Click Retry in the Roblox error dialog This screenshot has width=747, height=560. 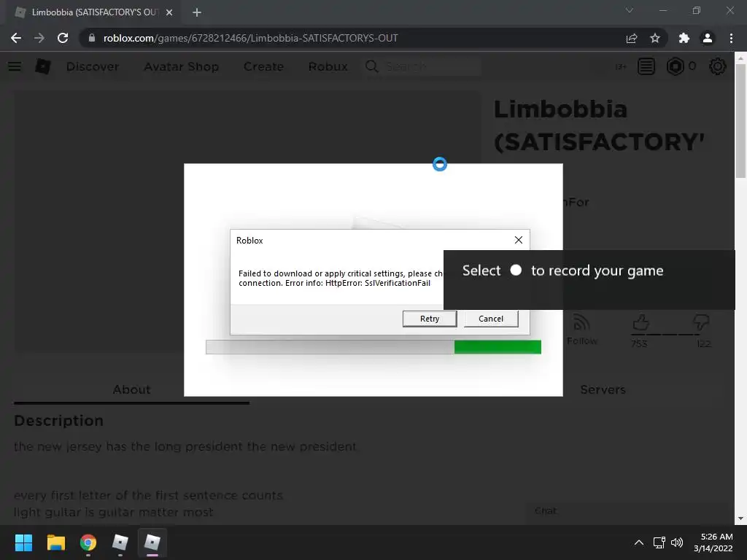[429, 319]
